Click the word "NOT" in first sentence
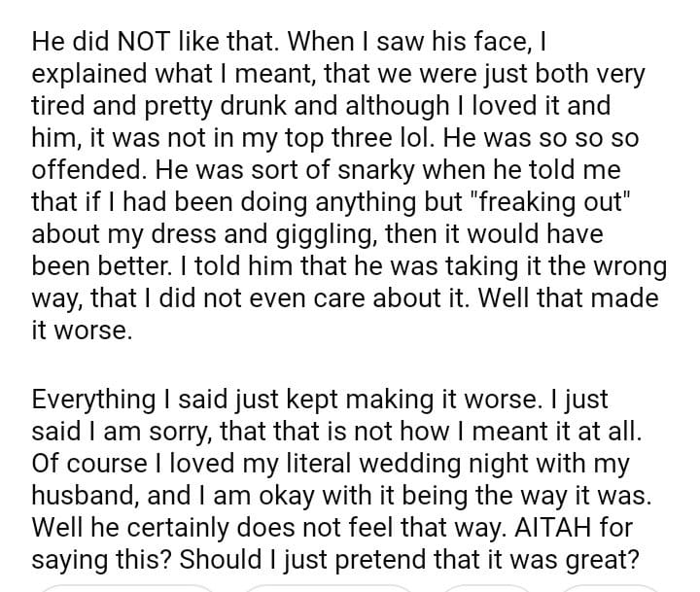 [x=141, y=42]
